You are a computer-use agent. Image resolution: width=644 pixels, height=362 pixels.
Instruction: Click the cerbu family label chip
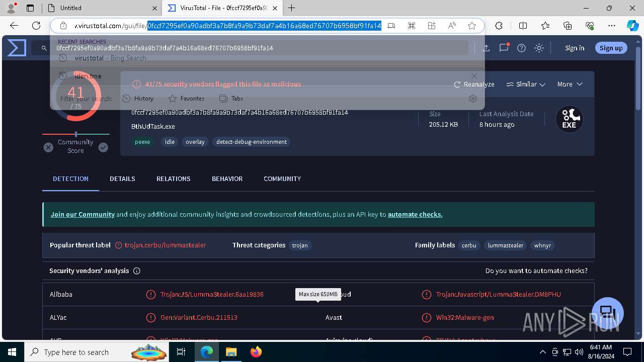(x=469, y=245)
